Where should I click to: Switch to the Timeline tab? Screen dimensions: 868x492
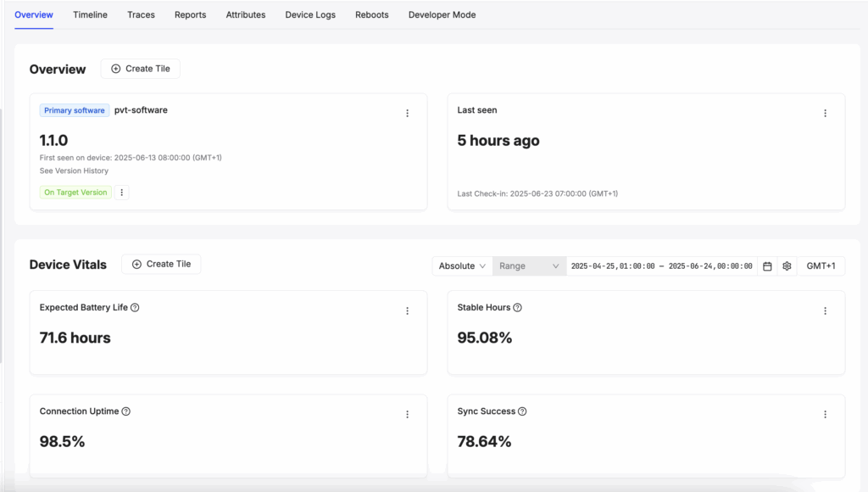tap(90, 15)
